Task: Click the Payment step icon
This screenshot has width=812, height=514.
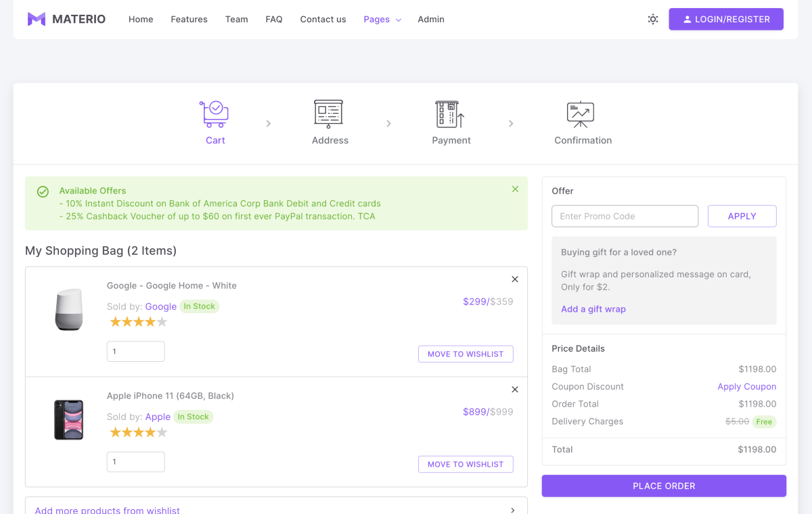Action: [451, 114]
